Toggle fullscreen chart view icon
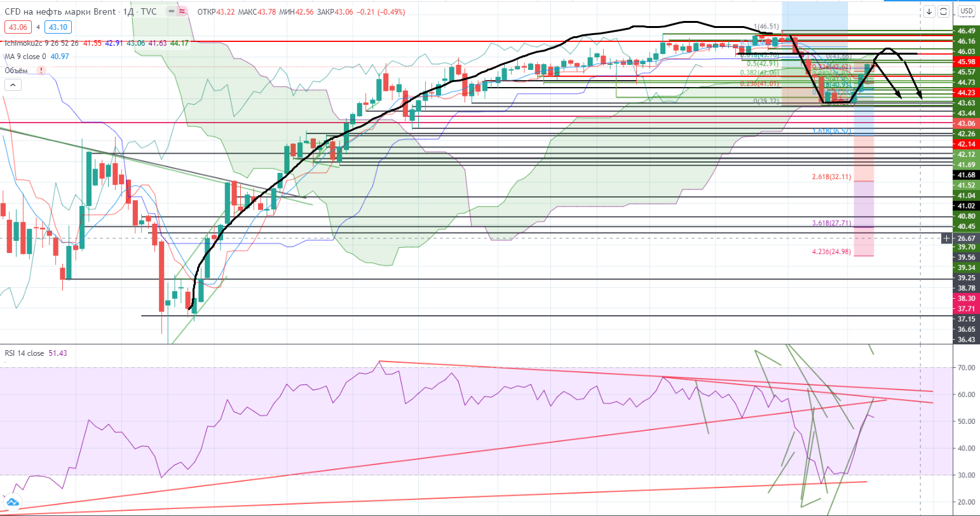This screenshot has width=980, height=516. [943, 11]
